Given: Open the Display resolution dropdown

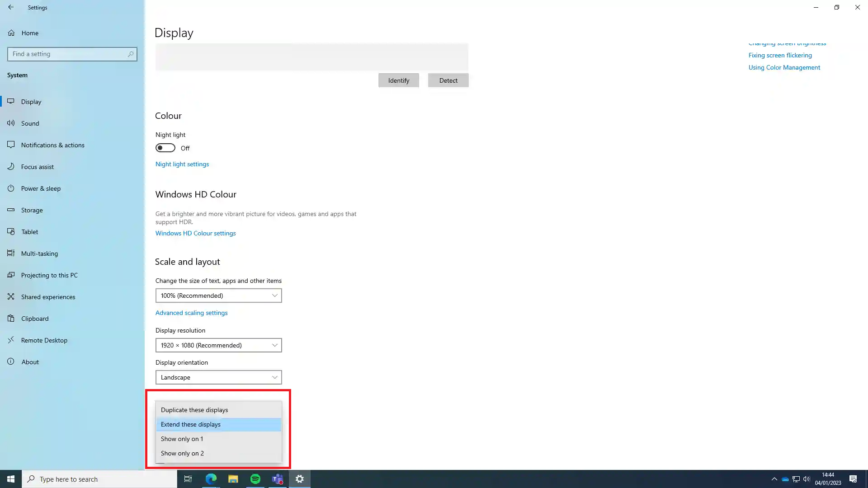Looking at the screenshot, I should (218, 345).
